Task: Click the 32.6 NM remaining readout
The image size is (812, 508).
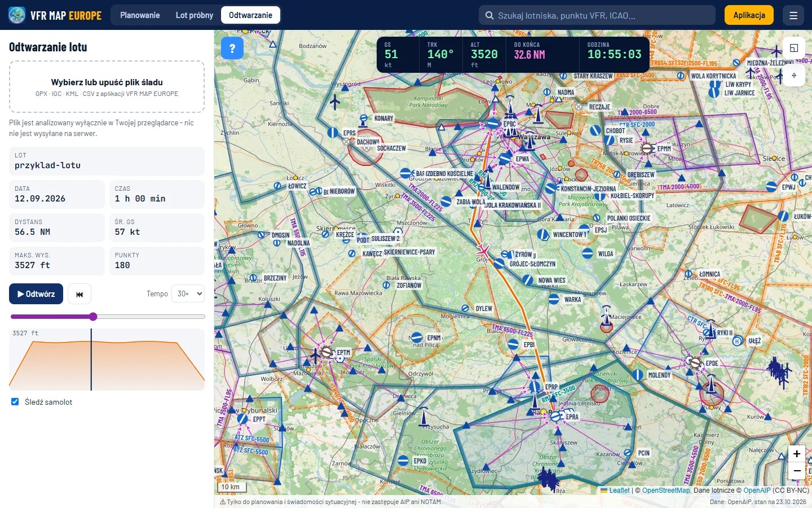Action: coord(529,55)
